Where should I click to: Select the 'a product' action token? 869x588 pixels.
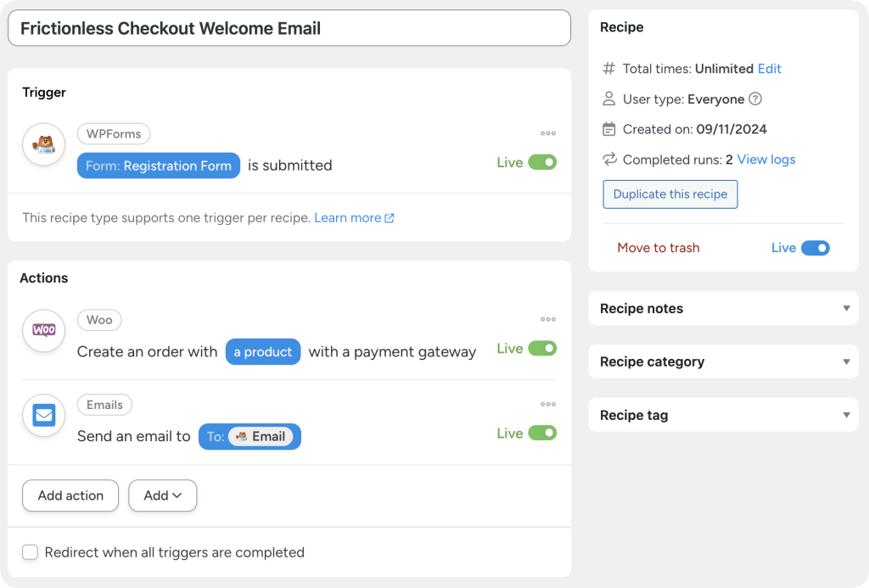[262, 352]
